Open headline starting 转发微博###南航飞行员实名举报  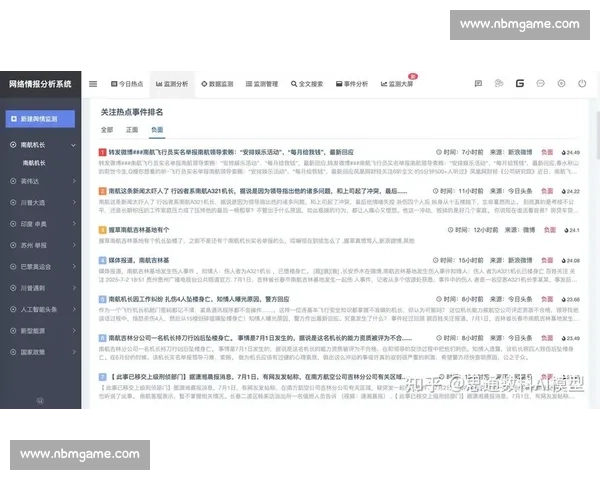click(231, 152)
